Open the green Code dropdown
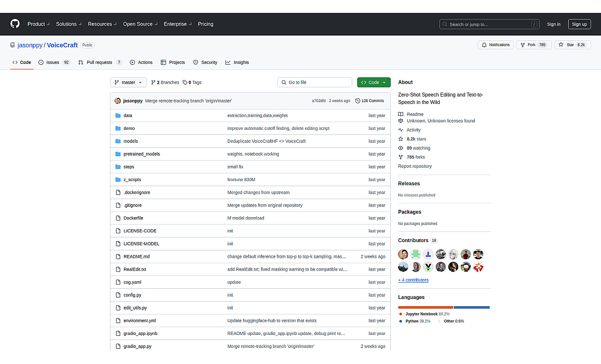The height and width of the screenshot is (364, 601). (x=374, y=82)
